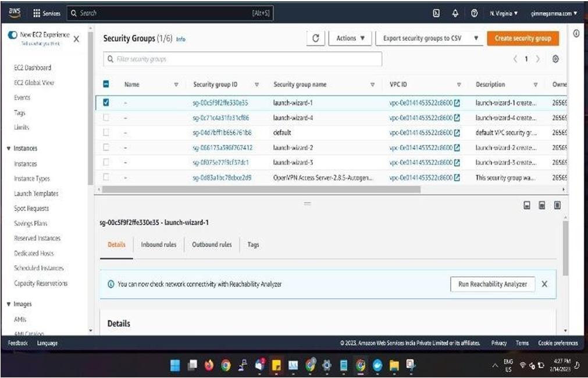Click the Feedback footer link
This screenshot has width=588, height=378.
[x=17, y=343]
